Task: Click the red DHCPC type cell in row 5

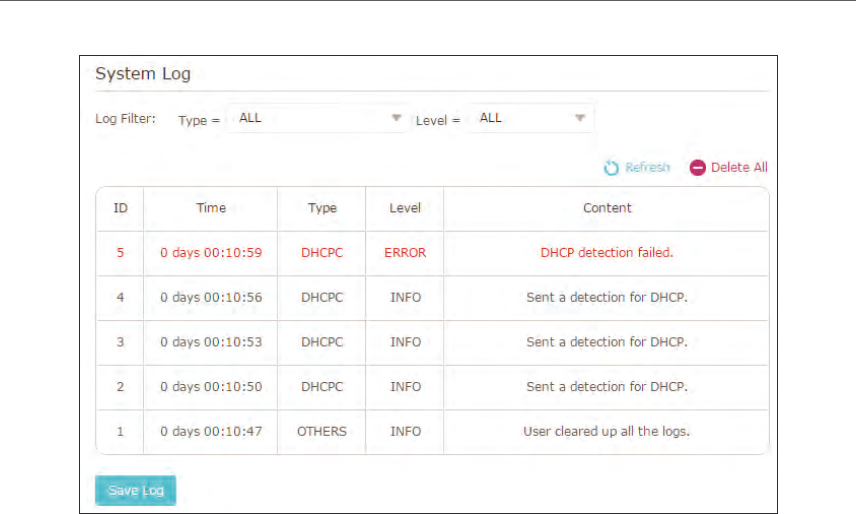Action: [x=322, y=253]
